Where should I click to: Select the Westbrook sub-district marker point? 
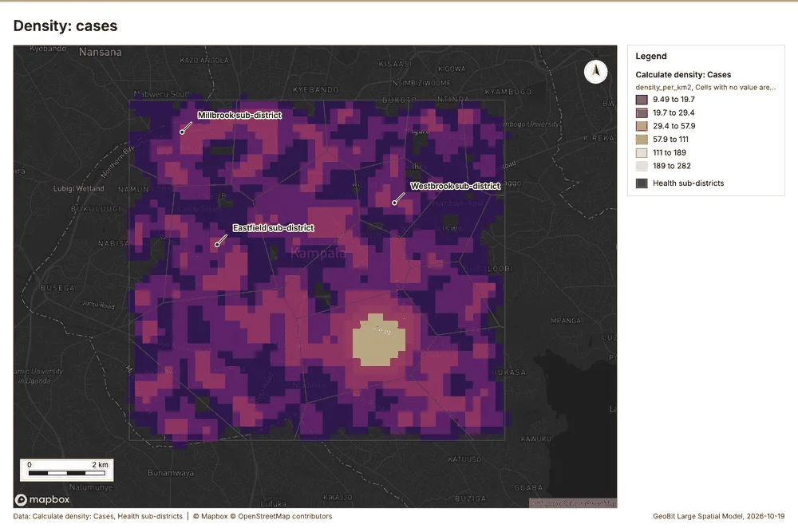tap(394, 203)
